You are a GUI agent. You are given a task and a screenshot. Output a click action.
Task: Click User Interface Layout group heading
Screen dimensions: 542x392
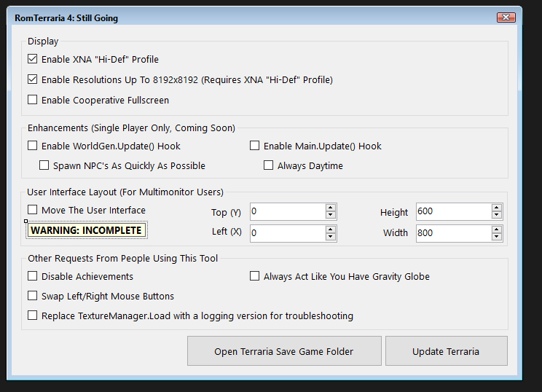[125, 192]
